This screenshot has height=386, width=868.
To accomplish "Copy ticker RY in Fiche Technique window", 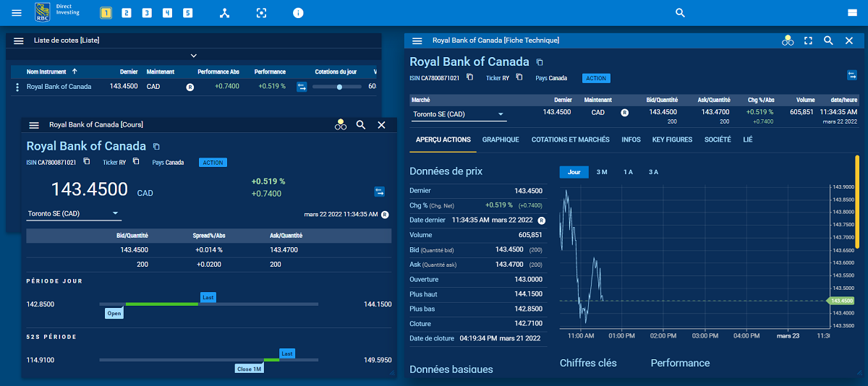I will click(x=519, y=77).
